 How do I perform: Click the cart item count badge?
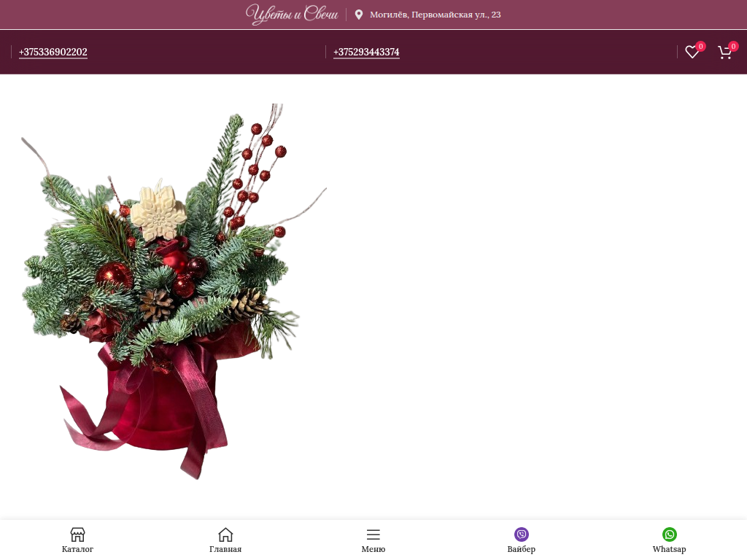[x=734, y=46]
